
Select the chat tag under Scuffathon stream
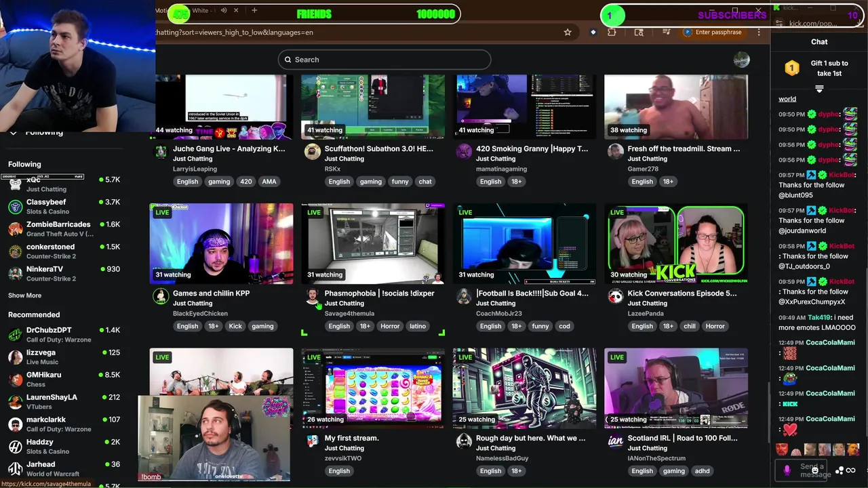point(425,182)
